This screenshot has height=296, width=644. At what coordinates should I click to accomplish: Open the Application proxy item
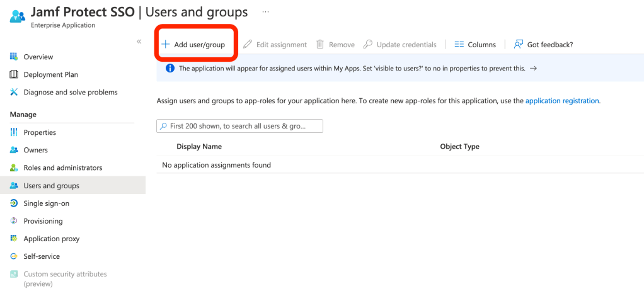pos(51,239)
